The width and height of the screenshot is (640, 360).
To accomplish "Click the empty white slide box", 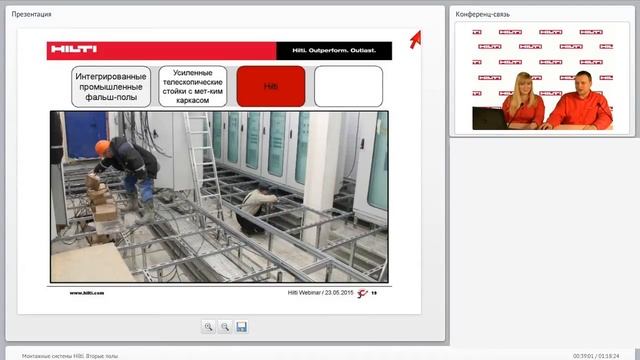I will 349,87.
